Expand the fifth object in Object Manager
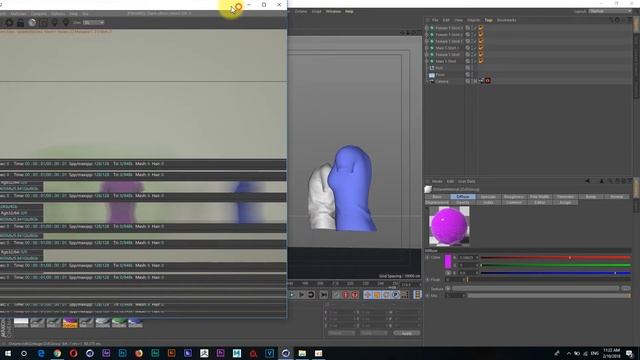 pyautogui.click(x=427, y=54)
